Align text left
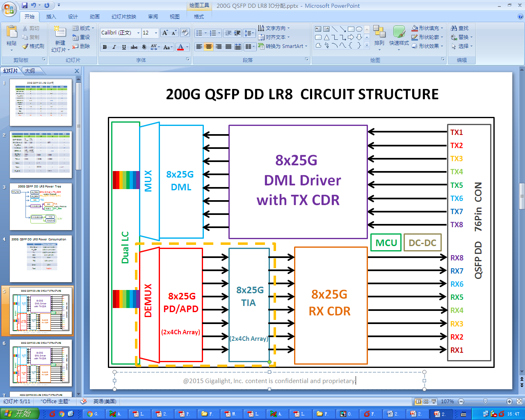This screenshot has height=420, width=525. click(x=199, y=47)
